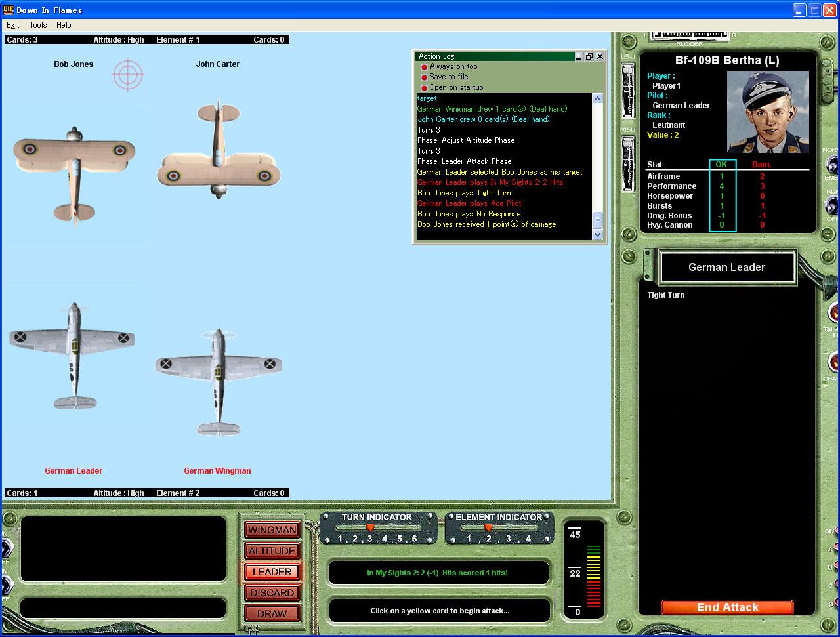
Task: Select the German Leader fighter plane
Action: click(73, 357)
